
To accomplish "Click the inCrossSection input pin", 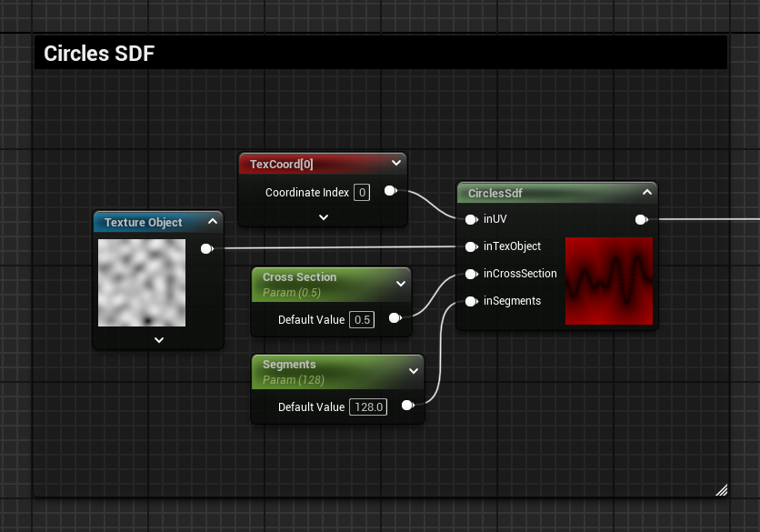I will coord(471,274).
